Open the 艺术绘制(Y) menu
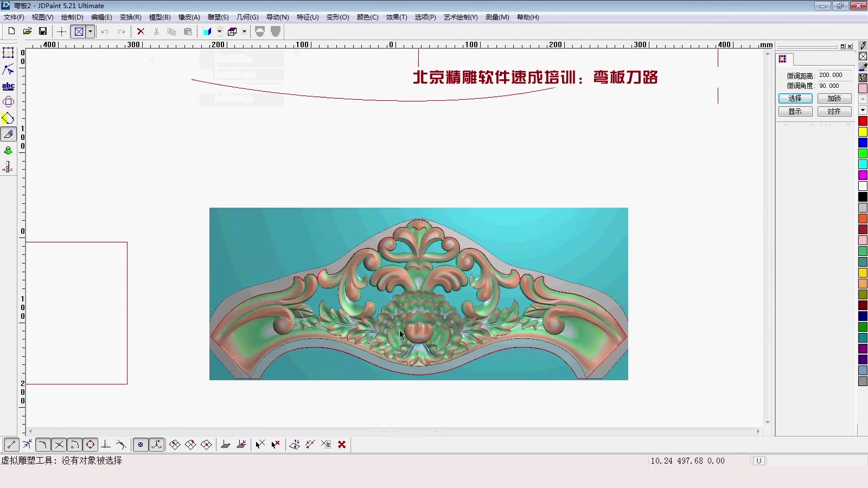Image resolution: width=868 pixels, height=488 pixels. tap(460, 17)
